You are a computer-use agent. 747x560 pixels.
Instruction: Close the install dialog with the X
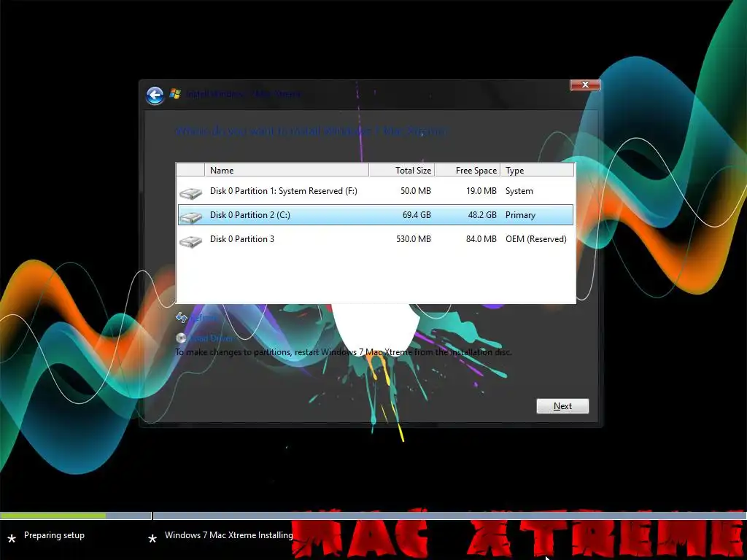[x=585, y=85]
